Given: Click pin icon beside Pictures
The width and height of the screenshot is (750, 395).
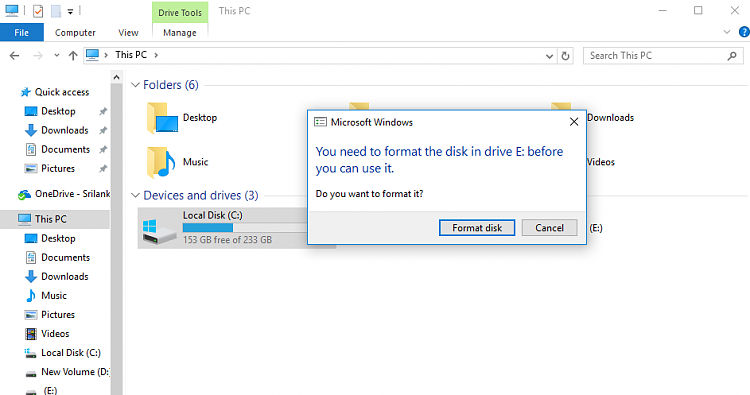Looking at the screenshot, I should pyautogui.click(x=103, y=169).
